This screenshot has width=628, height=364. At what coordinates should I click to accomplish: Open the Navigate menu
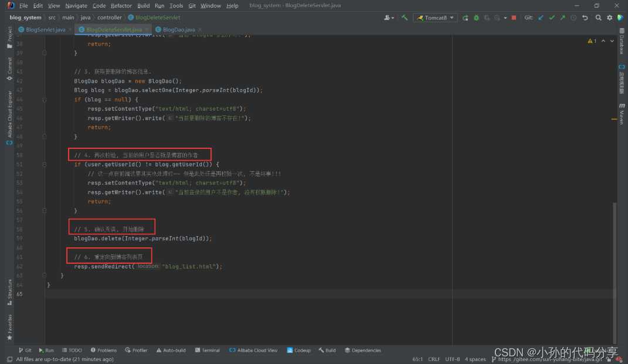click(76, 6)
